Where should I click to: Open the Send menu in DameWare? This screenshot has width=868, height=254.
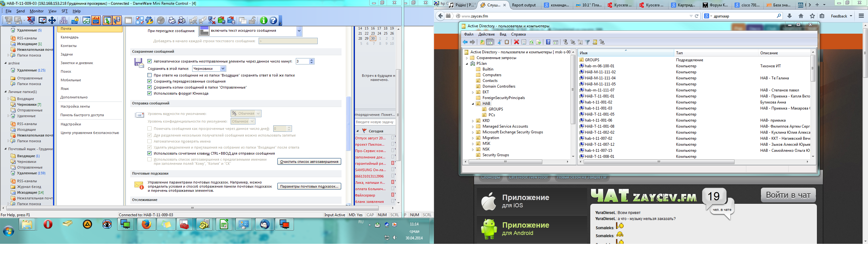tap(21, 11)
